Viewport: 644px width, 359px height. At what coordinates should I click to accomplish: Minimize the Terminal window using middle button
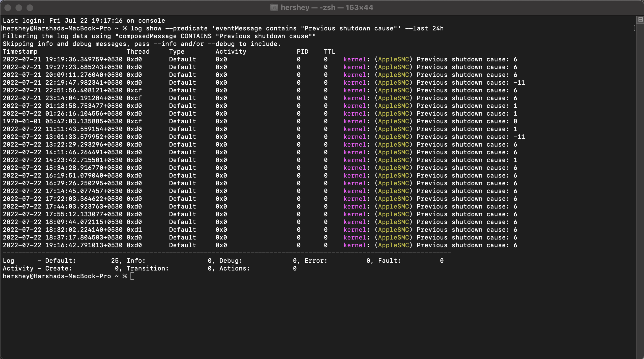click(19, 8)
